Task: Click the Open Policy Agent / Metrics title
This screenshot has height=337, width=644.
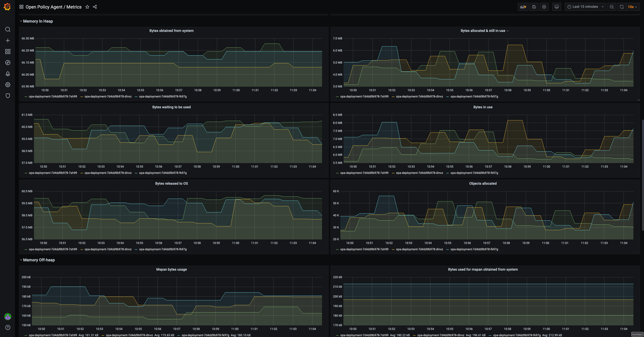Action: pos(53,7)
